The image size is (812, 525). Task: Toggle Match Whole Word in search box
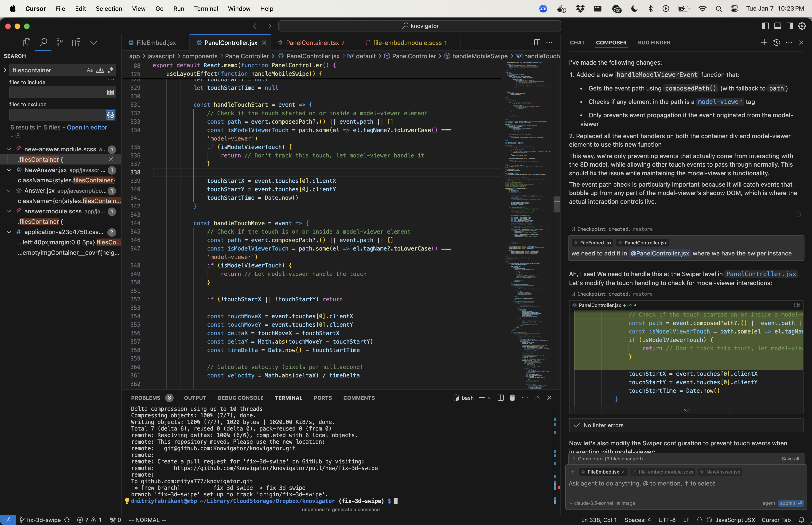click(x=100, y=70)
